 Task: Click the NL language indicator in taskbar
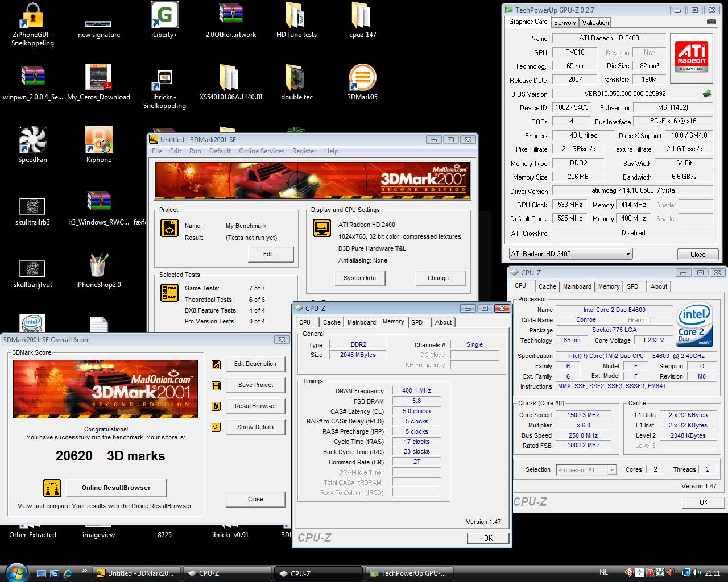click(604, 573)
